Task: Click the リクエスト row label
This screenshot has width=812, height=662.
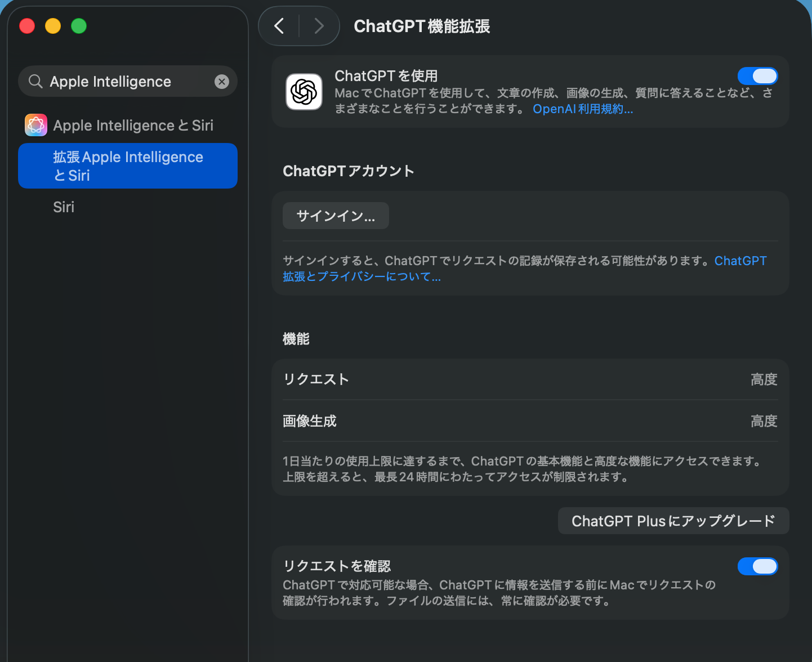Action: tap(316, 379)
